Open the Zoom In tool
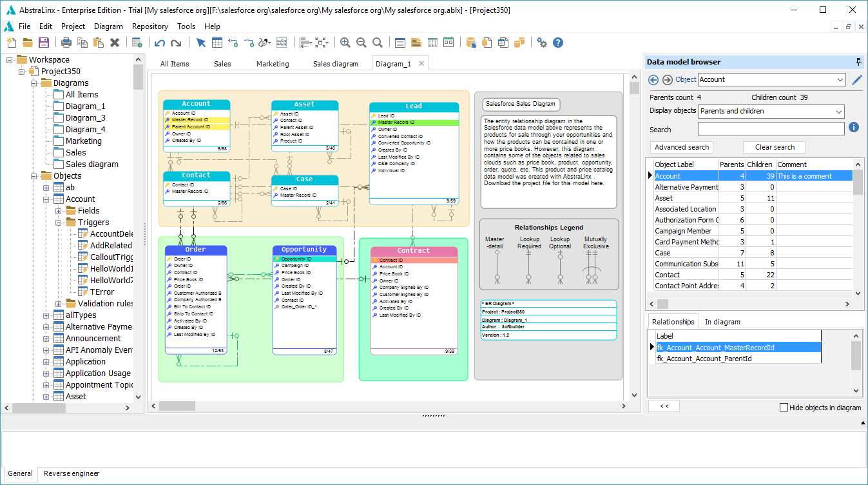 [345, 42]
